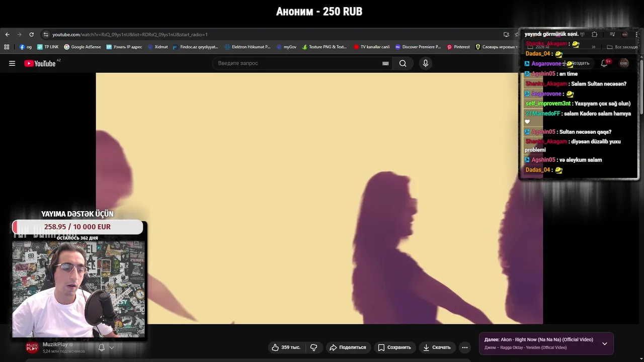Click 'və aleykum salam' chat message
Viewport: 644px width, 362px height.
point(580,160)
